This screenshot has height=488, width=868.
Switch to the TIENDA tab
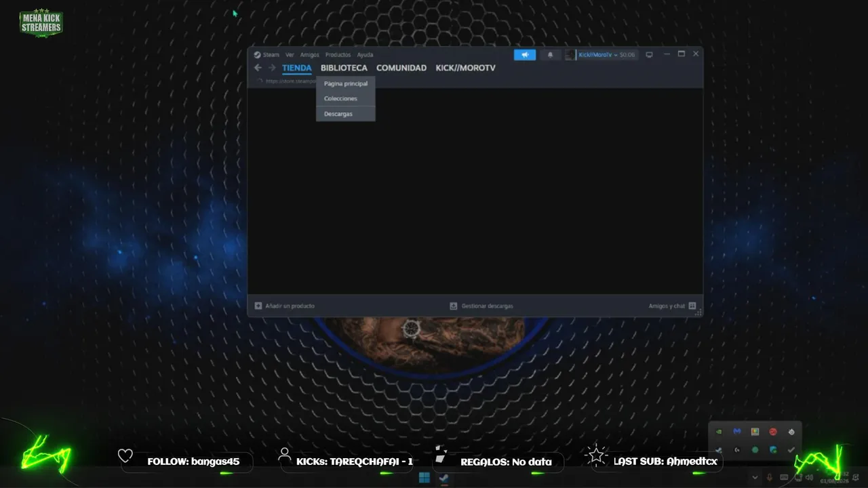point(297,68)
